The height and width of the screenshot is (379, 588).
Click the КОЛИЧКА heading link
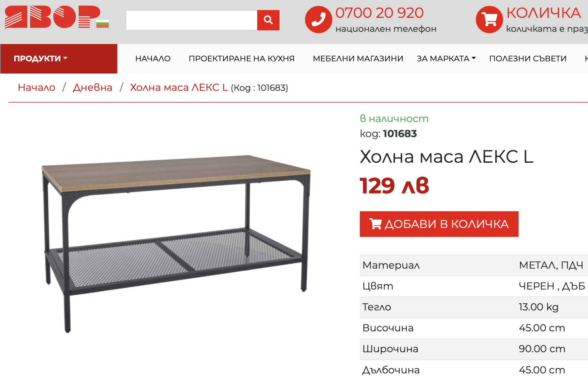click(x=543, y=13)
